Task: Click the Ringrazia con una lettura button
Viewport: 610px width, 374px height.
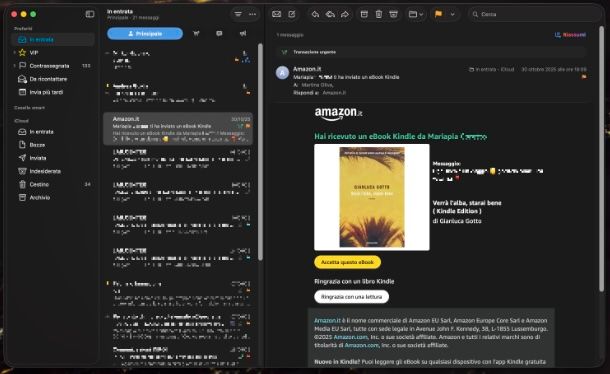Action: [x=351, y=297]
